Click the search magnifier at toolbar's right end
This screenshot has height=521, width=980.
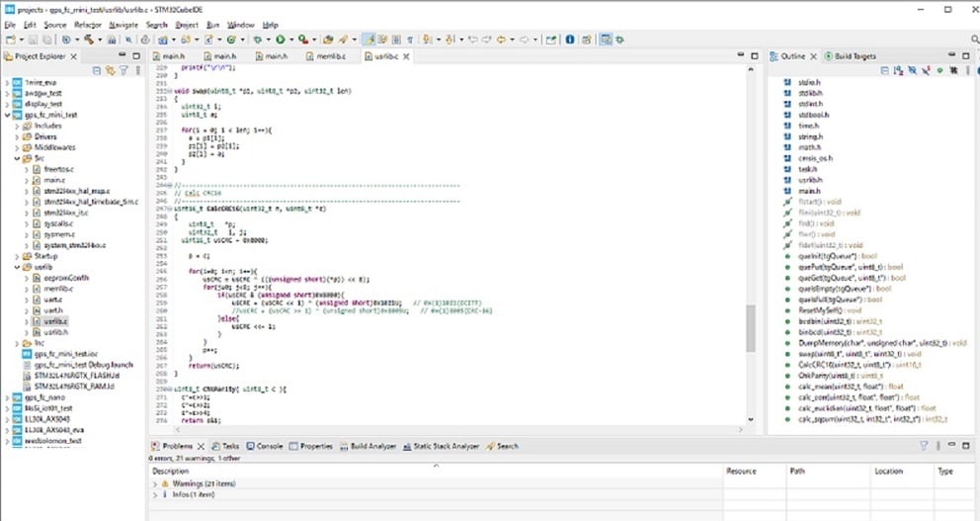coord(975,40)
